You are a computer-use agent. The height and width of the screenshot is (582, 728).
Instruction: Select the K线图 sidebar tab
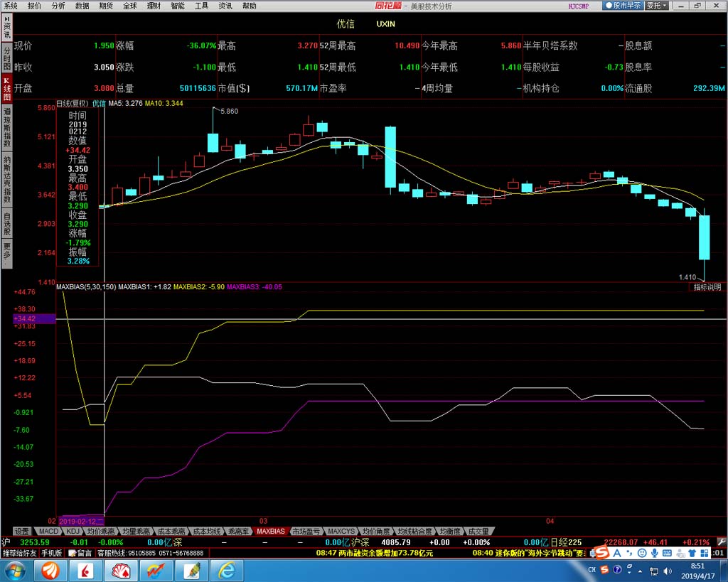coord(7,89)
